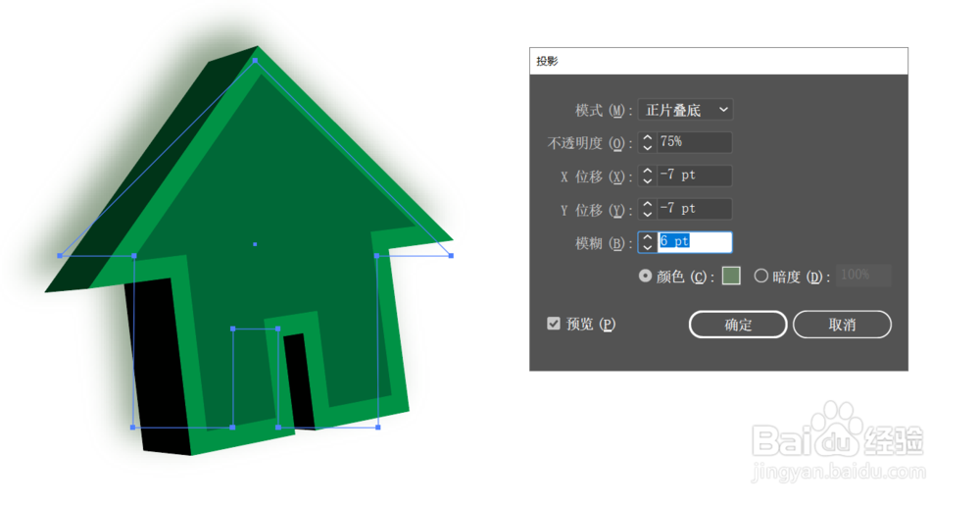980x505 pixels.
Task: Click the X 位移 offset field
Action: click(694, 176)
